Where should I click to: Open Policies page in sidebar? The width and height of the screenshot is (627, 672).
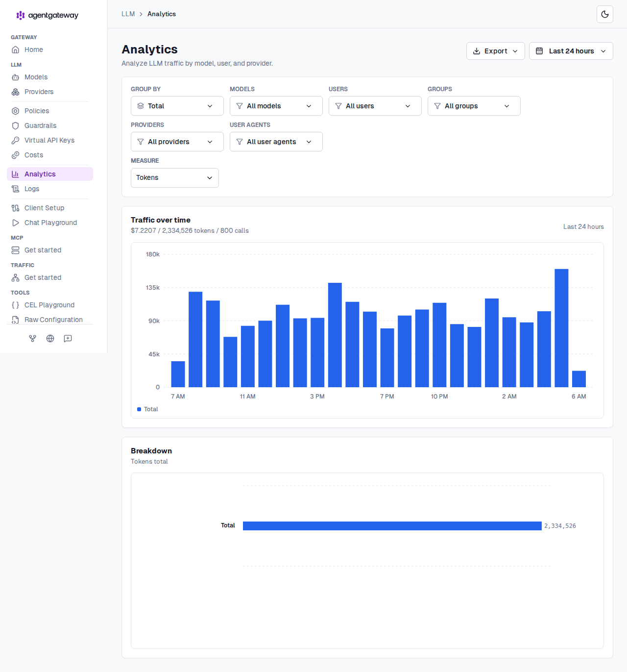[x=50, y=111]
